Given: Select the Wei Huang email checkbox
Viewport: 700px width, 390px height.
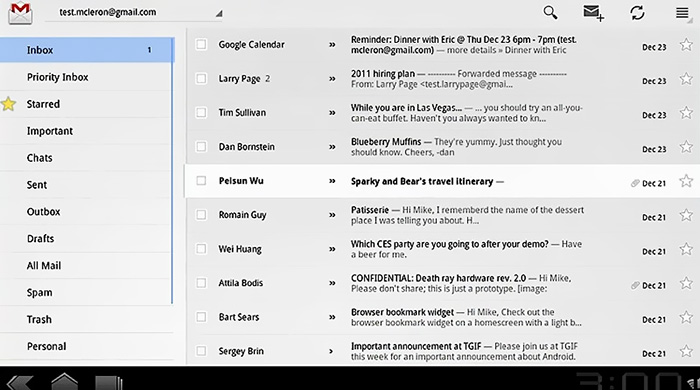Looking at the screenshot, I should click(x=201, y=249).
